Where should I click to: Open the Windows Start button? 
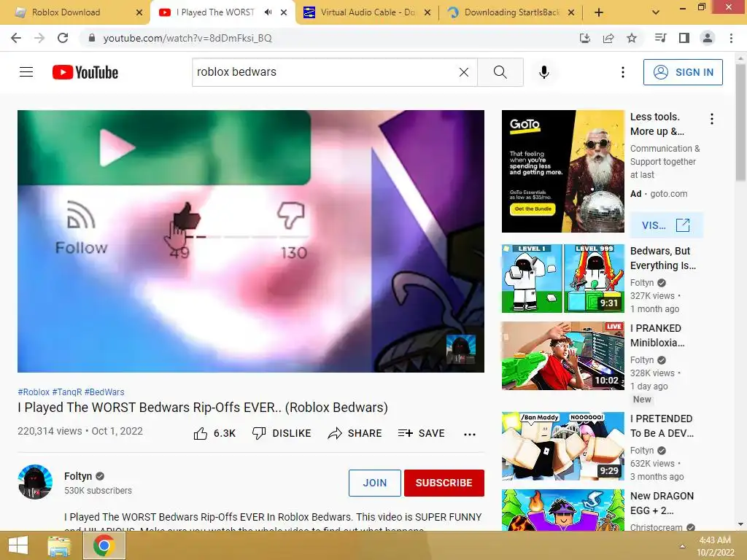coord(18,545)
